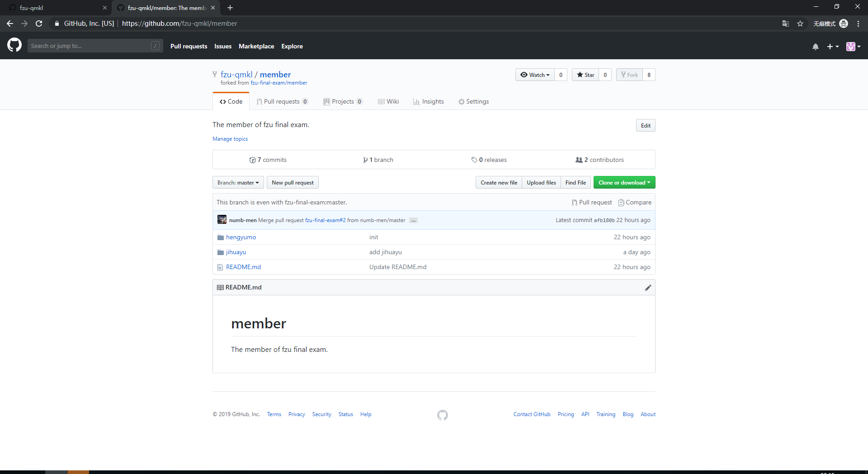The image size is (868, 474).
Task: Click Compare in branch bar
Action: coord(635,202)
